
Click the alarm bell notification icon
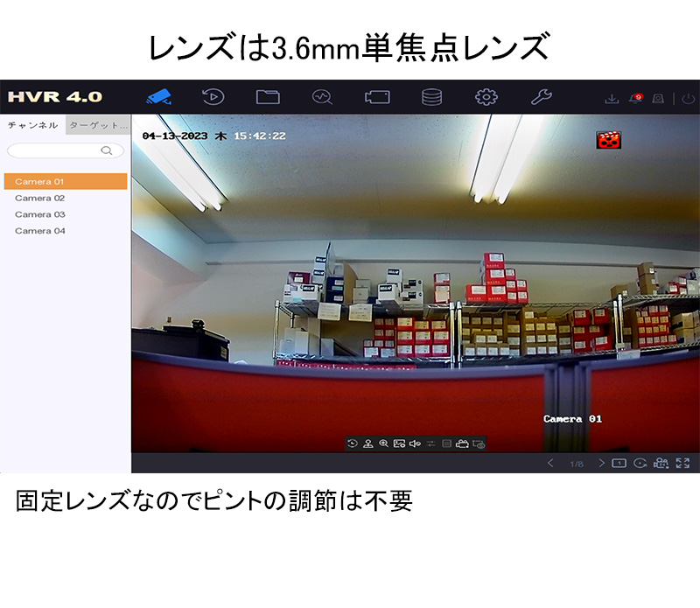point(635,98)
